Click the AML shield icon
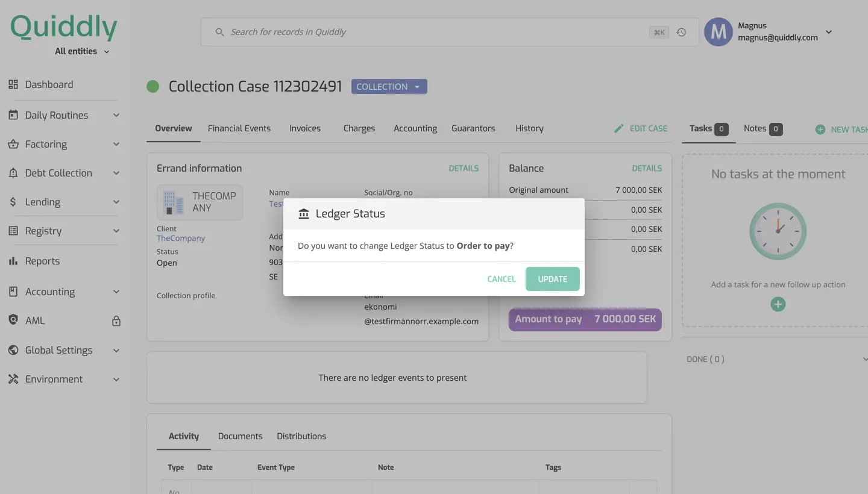Screen dimensions: 868x494 tap(13, 320)
